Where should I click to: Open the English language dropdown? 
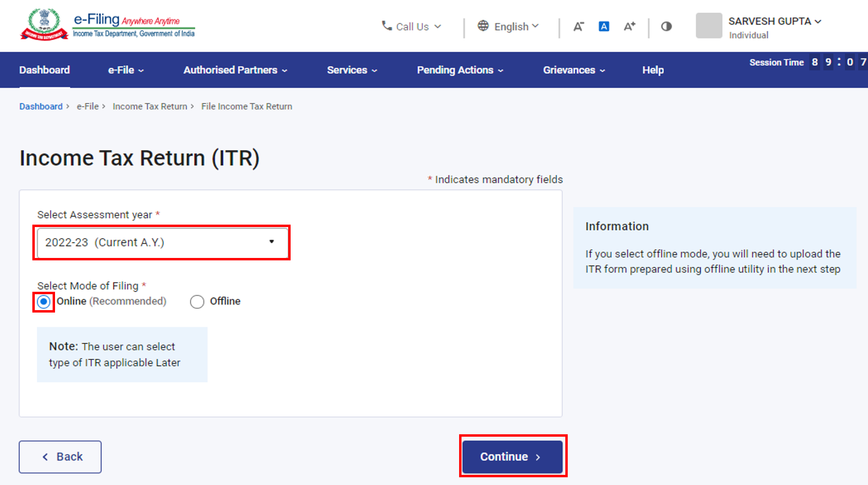(516, 27)
